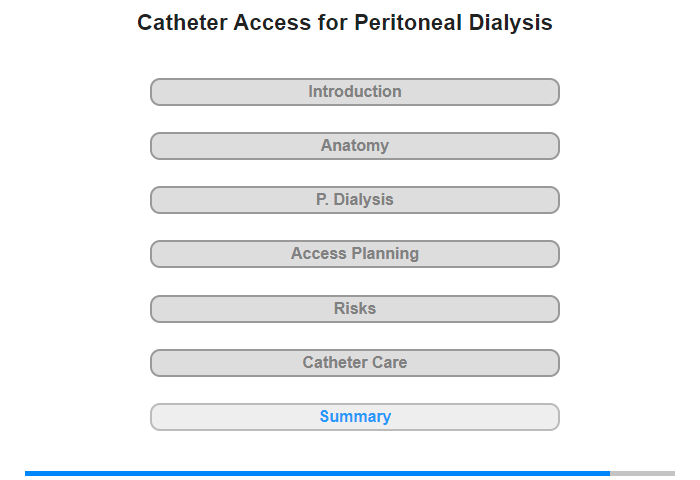Navigate to Summary, the last menu entry

point(354,417)
